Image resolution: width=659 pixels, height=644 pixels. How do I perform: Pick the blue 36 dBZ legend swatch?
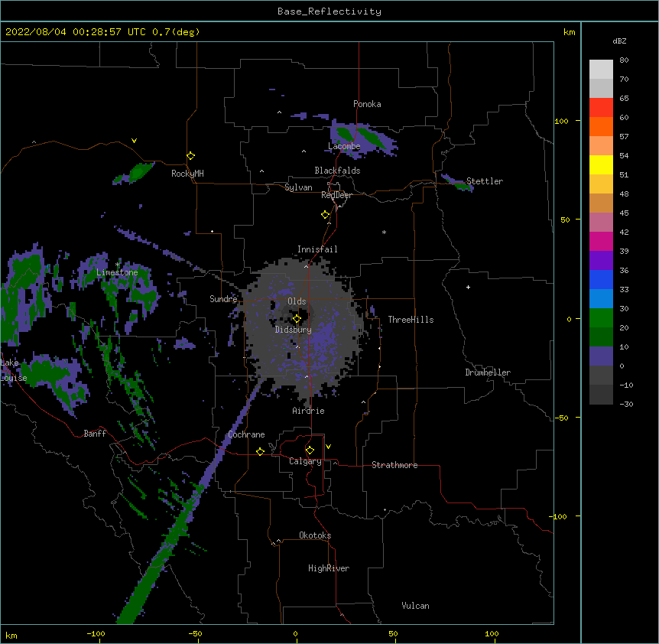[601, 279]
